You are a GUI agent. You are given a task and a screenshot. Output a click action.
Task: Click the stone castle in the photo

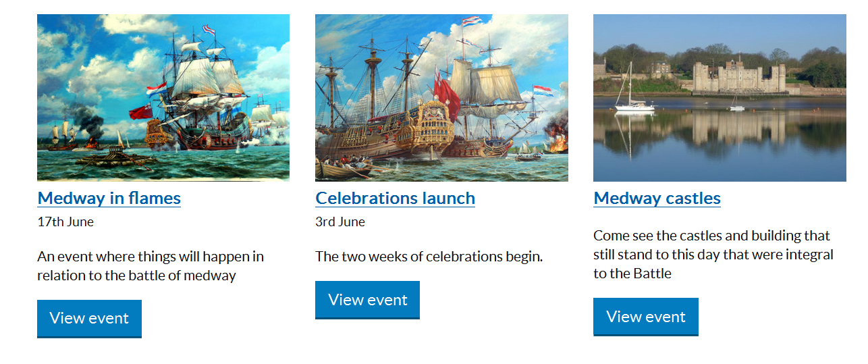coord(738,77)
